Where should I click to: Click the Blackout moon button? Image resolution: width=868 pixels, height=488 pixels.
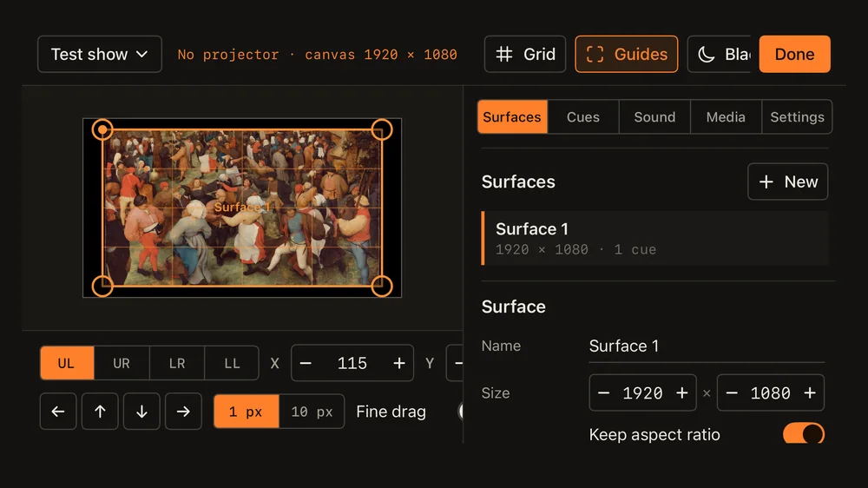point(720,55)
